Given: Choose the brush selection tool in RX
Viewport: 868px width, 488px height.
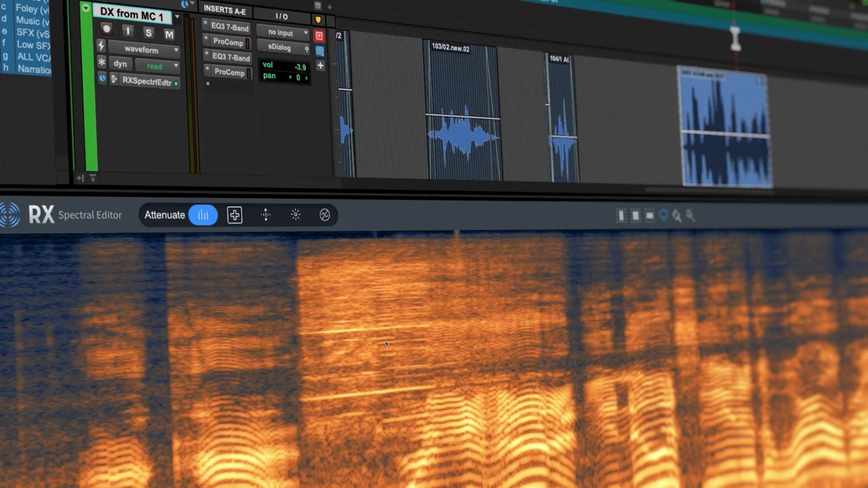Looking at the screenshot, I should pyautogui.click(x=676, y=215).
